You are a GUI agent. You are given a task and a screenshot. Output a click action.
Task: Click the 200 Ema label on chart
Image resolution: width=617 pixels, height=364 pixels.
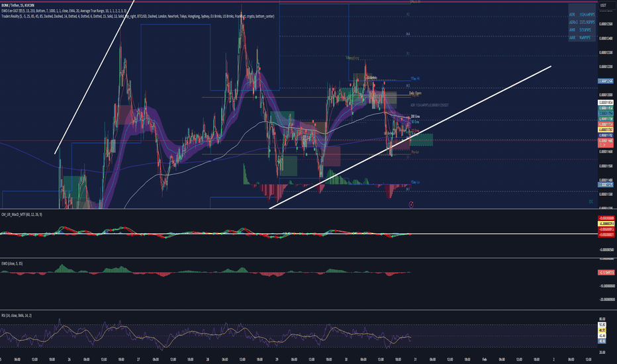(415, 116)
